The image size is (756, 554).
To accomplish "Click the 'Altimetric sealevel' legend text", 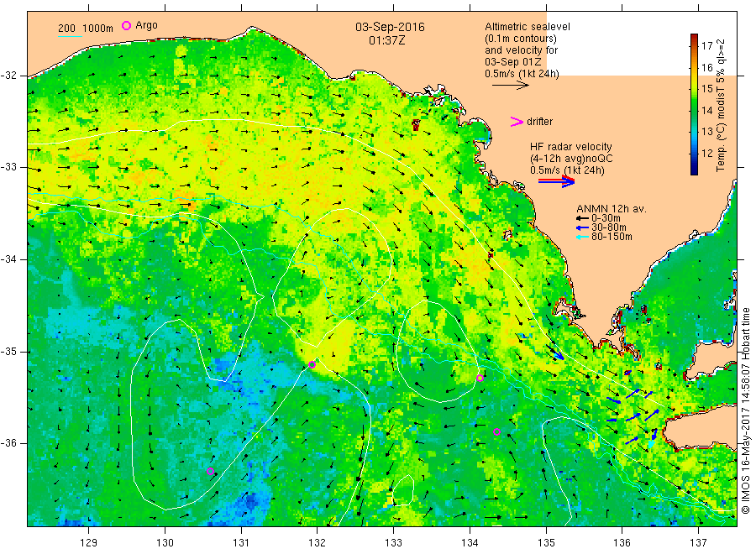I will [x=527, y=27].
